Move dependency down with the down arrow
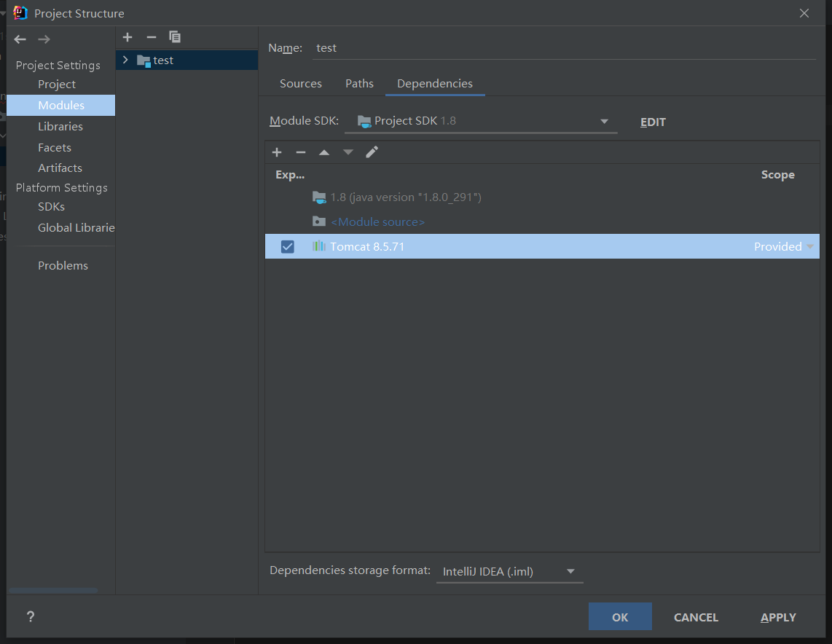This screenshot has height=644, width=832. click(x=348, y=153)
